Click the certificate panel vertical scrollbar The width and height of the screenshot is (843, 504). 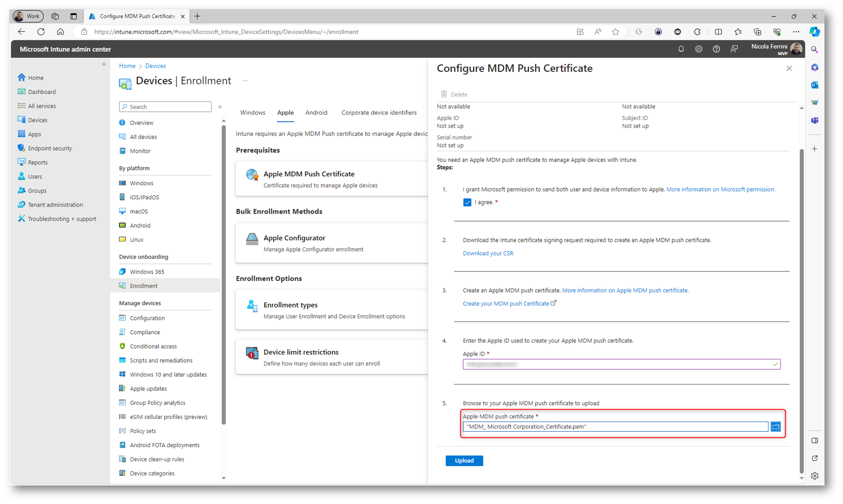[801, 311]
